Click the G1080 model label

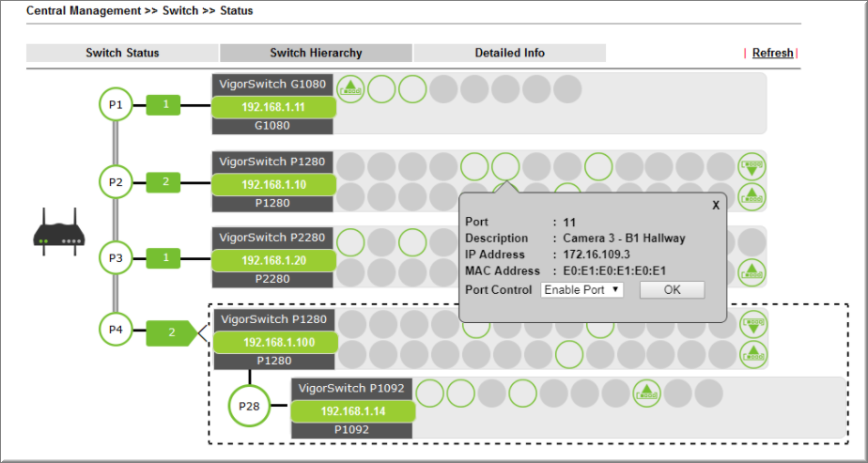[272, 126]
